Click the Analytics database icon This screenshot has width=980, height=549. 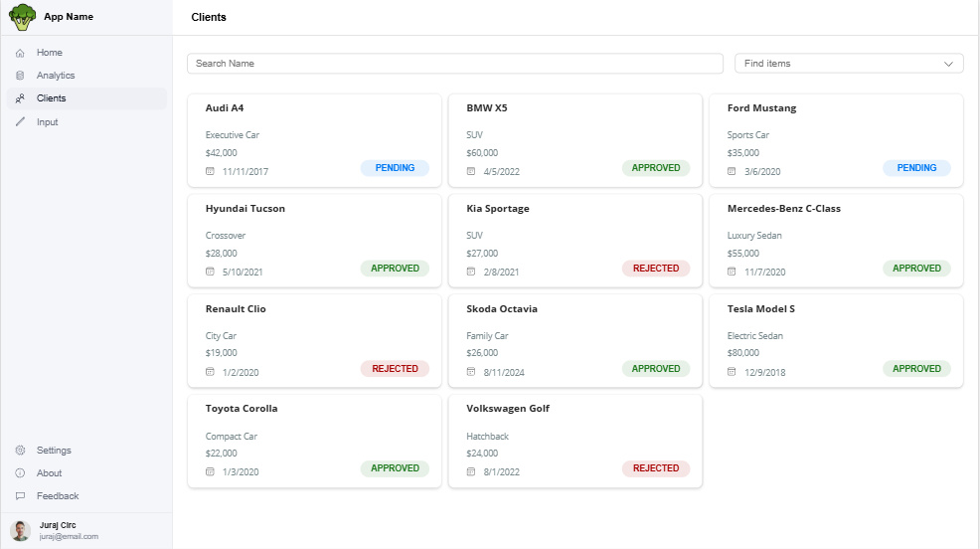point(20,76)
